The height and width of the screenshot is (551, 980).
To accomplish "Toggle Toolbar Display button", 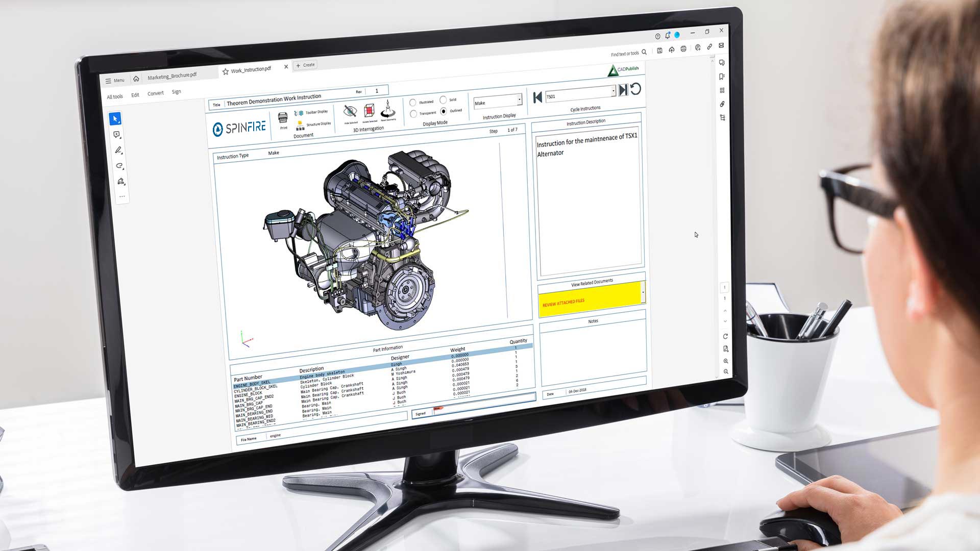I will coord(312,112).
